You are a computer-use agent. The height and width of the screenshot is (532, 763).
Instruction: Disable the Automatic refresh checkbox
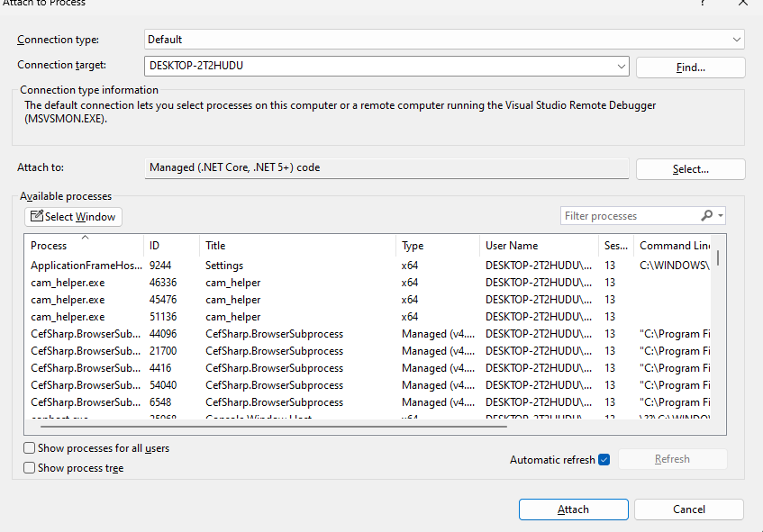(x=604, y=460)
